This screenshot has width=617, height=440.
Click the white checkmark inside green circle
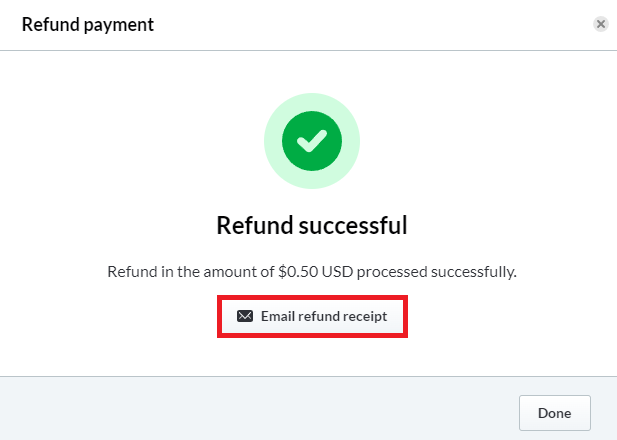(312, 141)
